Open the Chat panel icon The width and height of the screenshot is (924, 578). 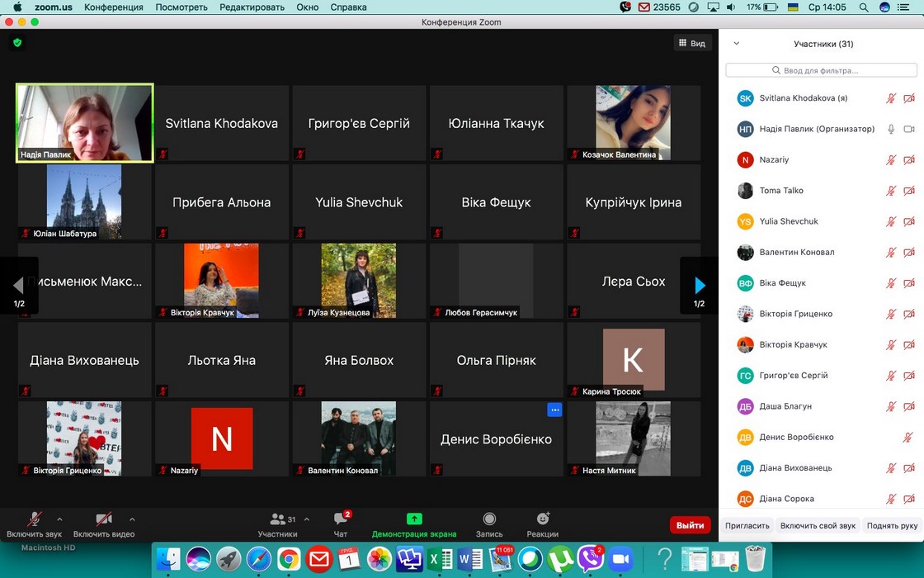point(341,519)
